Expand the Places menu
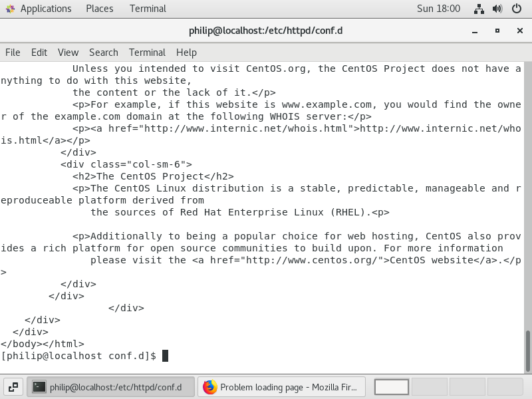The image size is (532, 399). [x=99, y=9]
